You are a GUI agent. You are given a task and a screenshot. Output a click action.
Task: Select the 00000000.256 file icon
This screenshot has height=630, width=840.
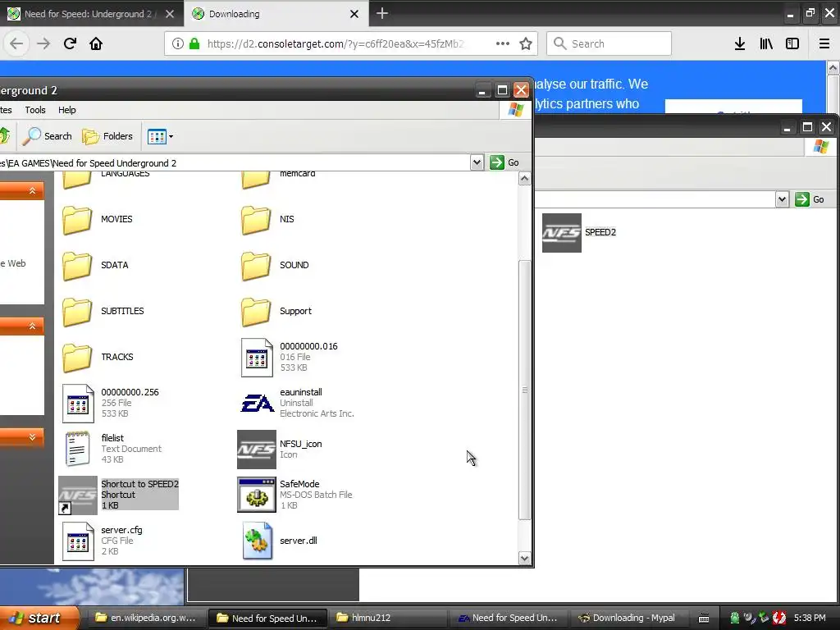click(x=78, y=404)
